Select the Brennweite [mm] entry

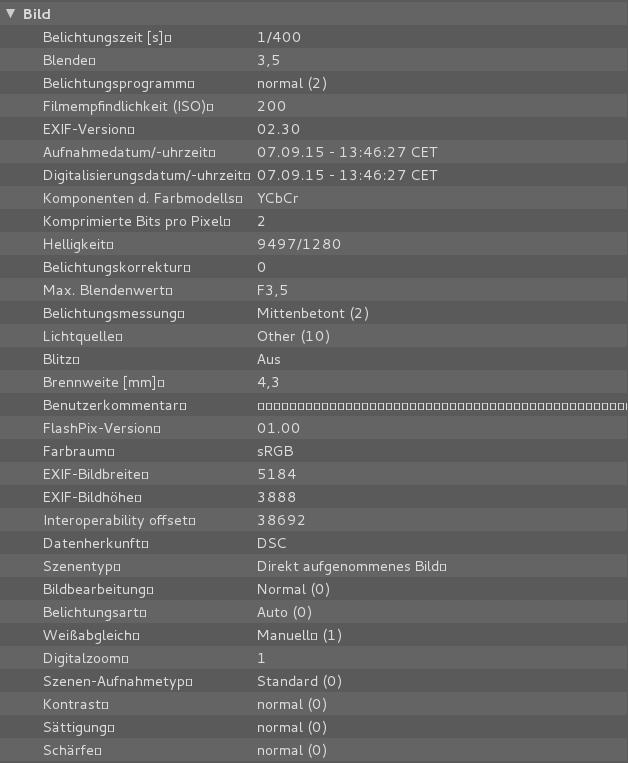(x=103, y=382)
